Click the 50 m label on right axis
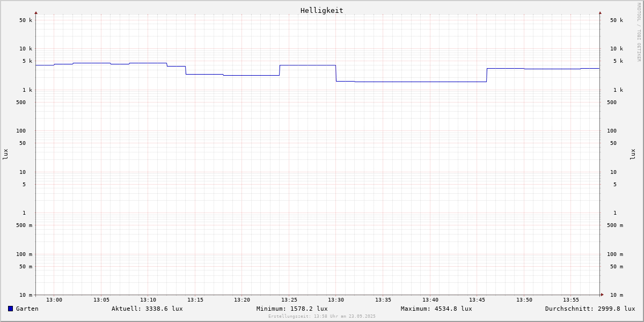 tap(617, 267)
